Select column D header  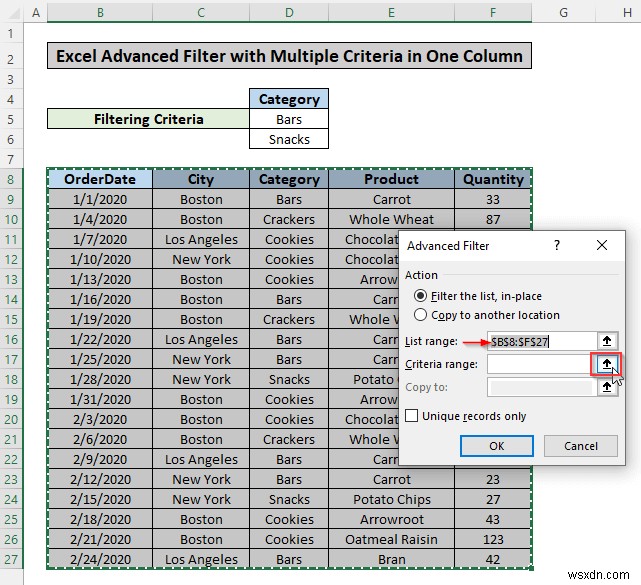(x=289, y=12)
